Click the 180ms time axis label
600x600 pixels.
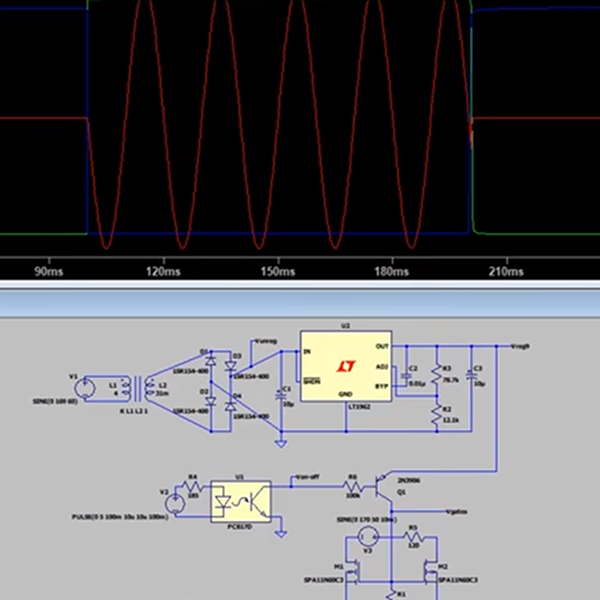tap(391, 272)
